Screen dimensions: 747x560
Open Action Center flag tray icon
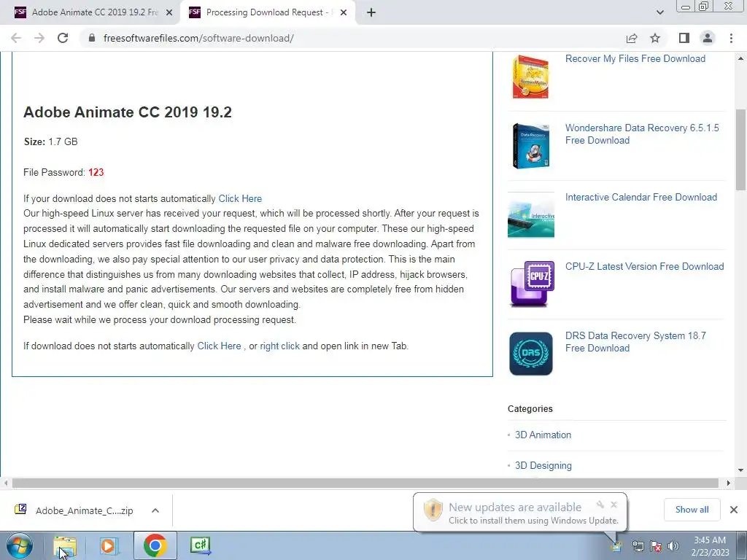coord(656,546)
